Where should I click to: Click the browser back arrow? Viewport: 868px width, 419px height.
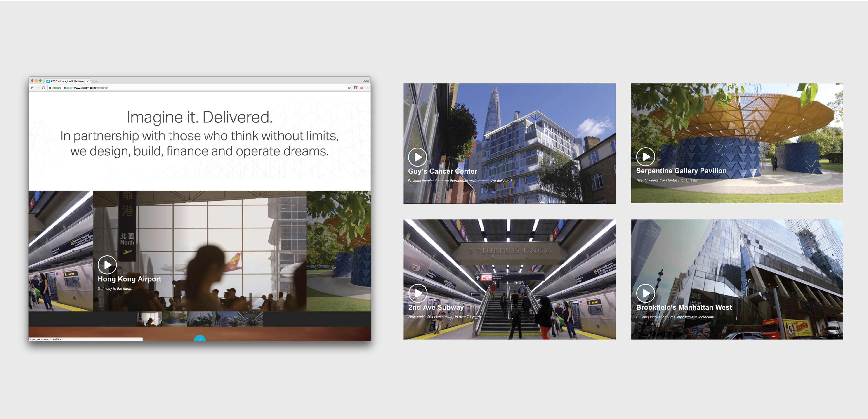[32, 88]
